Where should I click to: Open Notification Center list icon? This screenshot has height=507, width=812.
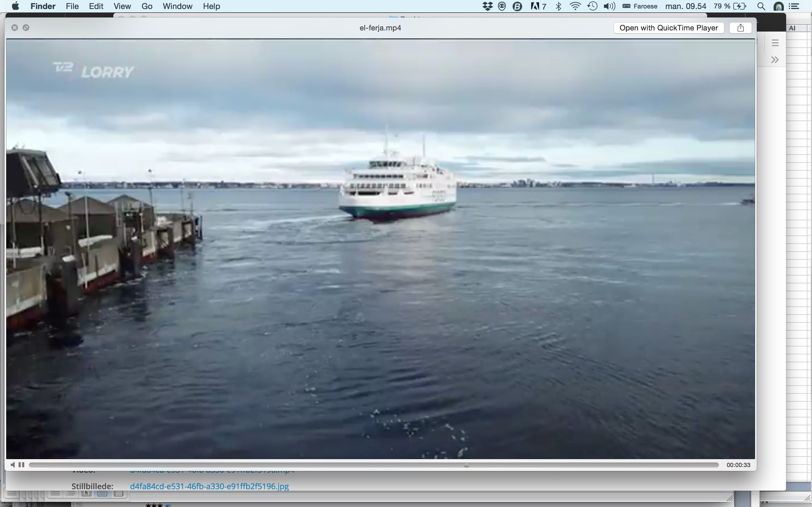794,6
